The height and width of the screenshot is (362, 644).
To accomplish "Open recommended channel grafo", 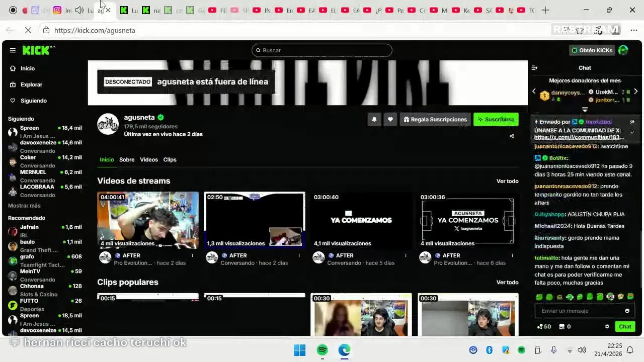I will [x=44, y=260].
